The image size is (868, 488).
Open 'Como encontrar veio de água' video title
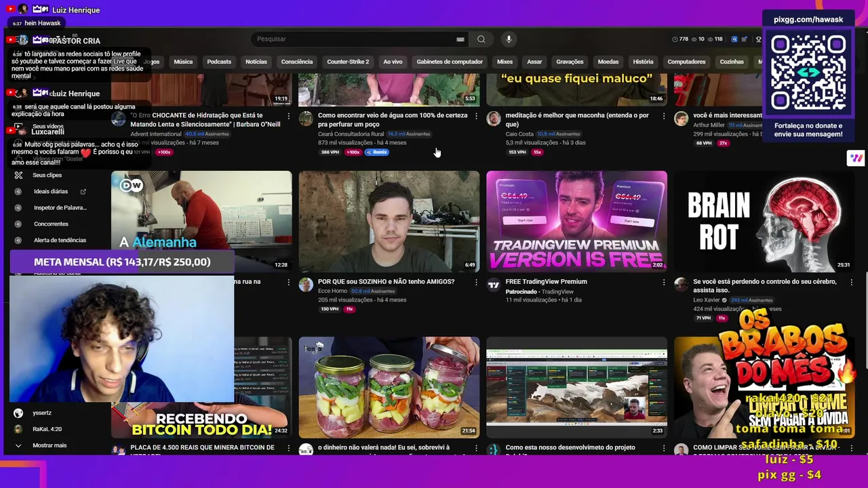coord(393,120)
